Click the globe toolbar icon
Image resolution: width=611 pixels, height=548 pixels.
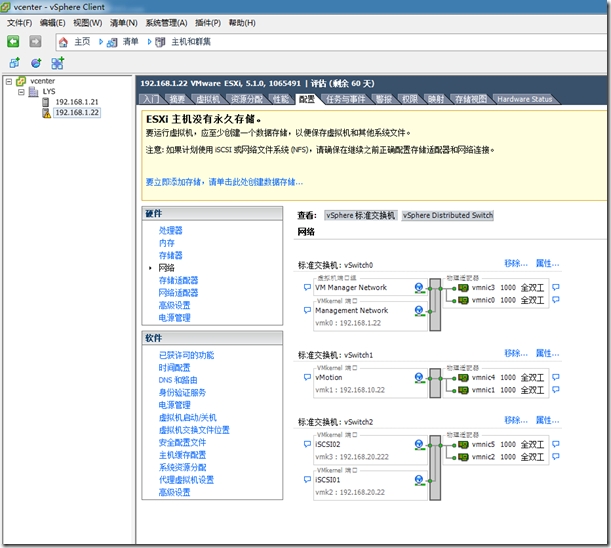36,63
